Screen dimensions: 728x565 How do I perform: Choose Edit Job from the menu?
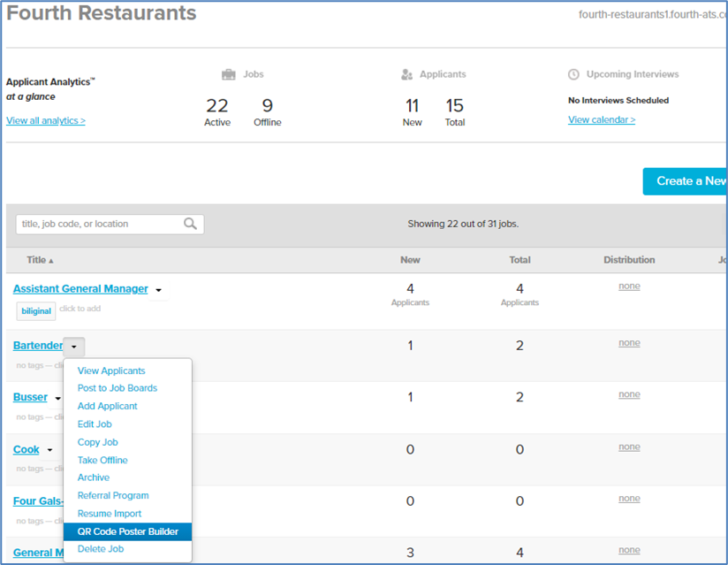pyautogui.click(x=95, y=424)
